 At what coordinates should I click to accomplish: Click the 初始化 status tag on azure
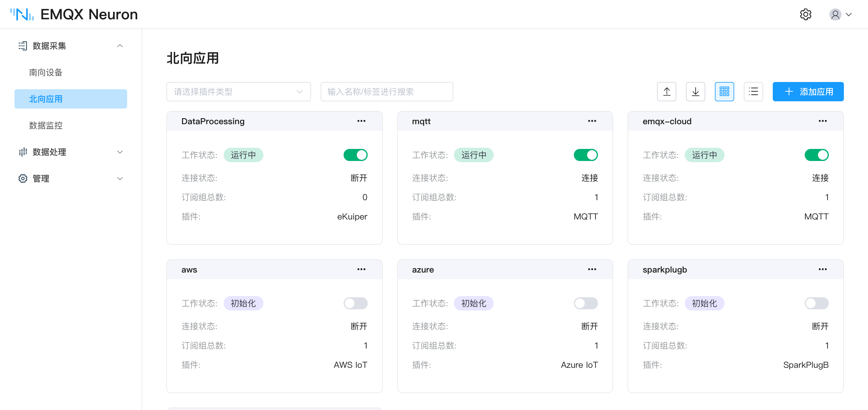tap(474, 304)
